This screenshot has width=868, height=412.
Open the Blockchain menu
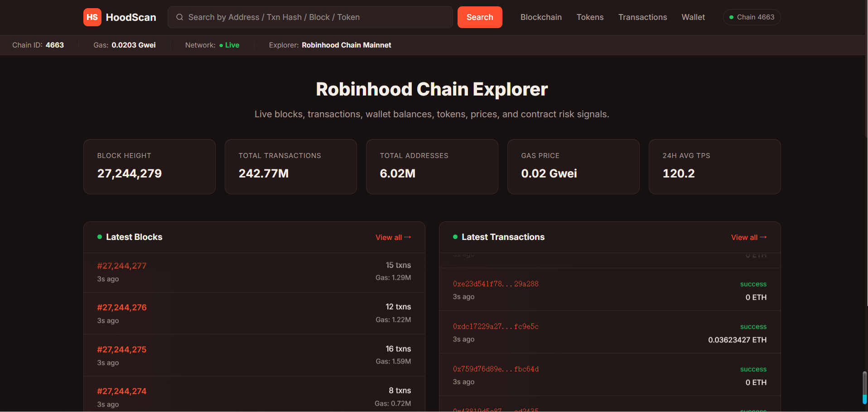pyautogui.click(x=541, y=17)
